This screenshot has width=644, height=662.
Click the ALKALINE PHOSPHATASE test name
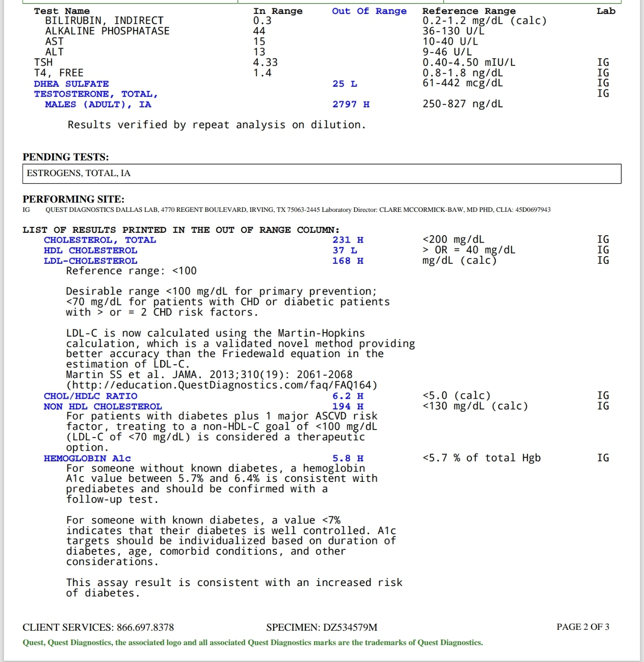107,31
